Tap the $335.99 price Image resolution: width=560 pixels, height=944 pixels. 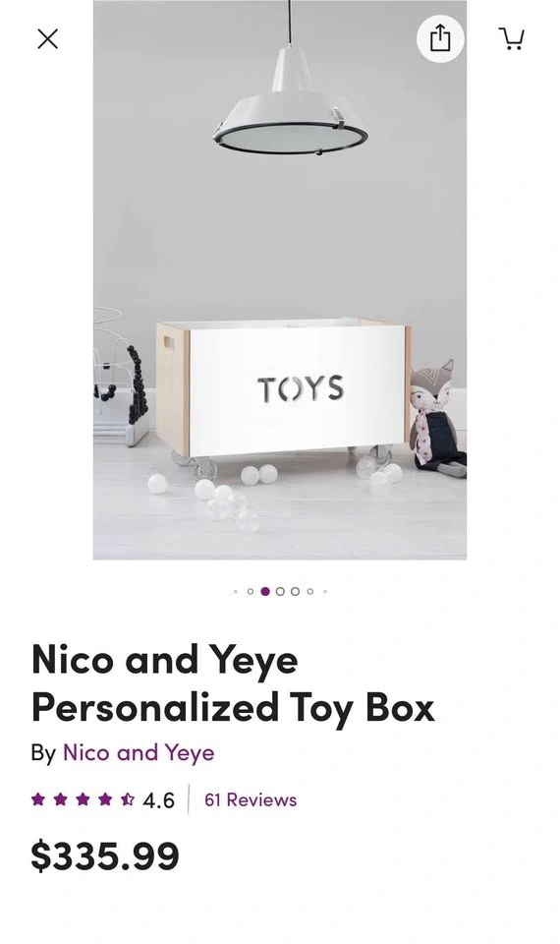point(105,856)
